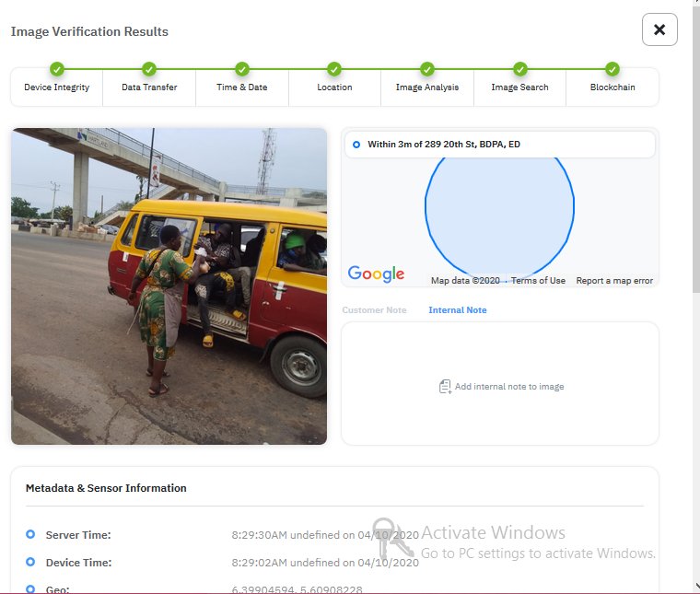Click the address text Within 3m of 289 20th St
Viewport: 700px width, 594px height.
[444, 145]
